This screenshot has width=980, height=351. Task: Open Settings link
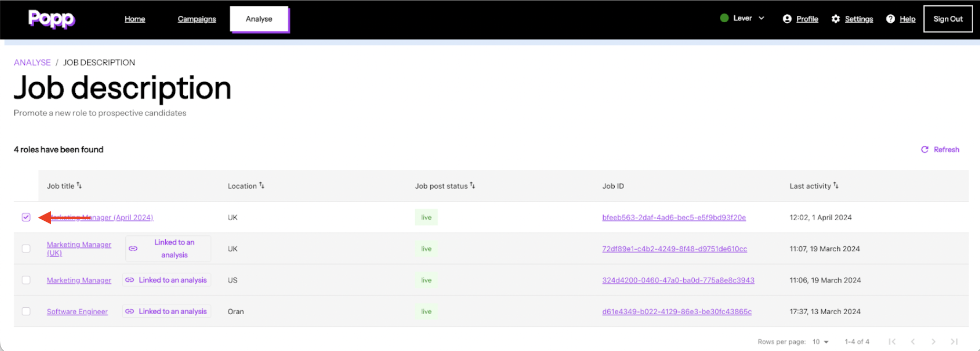858,19
